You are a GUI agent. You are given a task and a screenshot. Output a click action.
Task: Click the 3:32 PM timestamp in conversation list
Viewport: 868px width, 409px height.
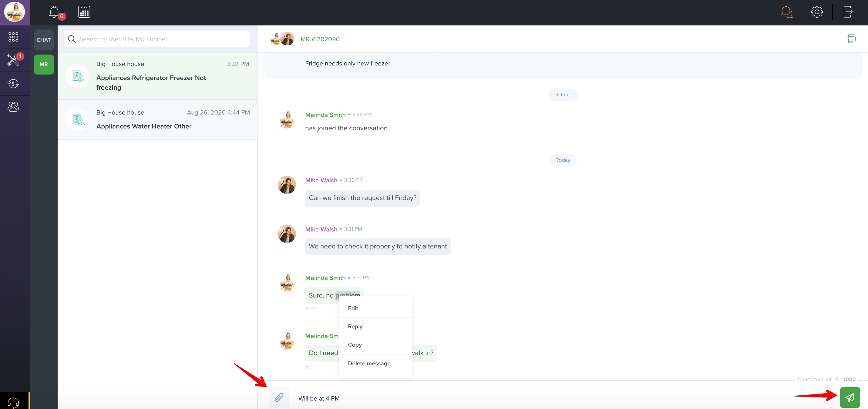pos(237,64)
